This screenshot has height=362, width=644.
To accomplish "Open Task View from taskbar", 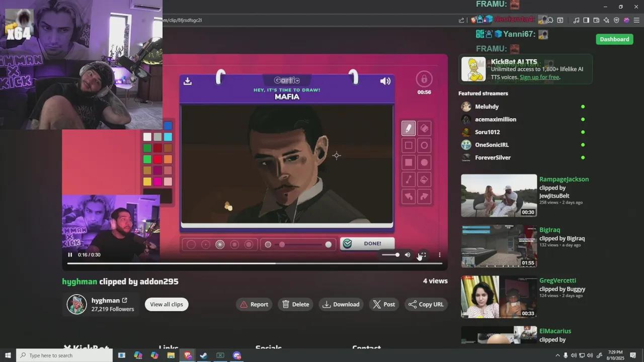I will 121,355.
